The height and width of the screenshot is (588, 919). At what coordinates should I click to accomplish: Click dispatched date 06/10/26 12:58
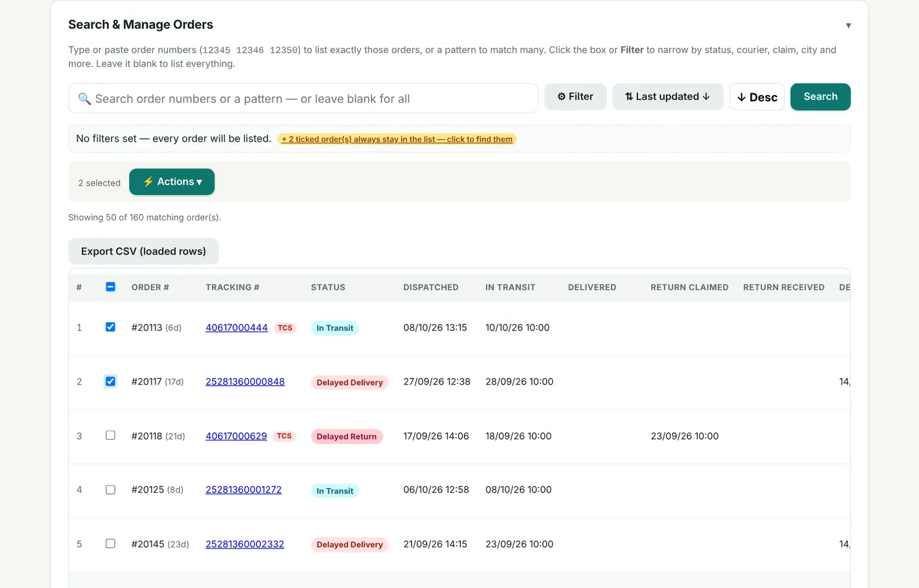click(x=436, y=490)
